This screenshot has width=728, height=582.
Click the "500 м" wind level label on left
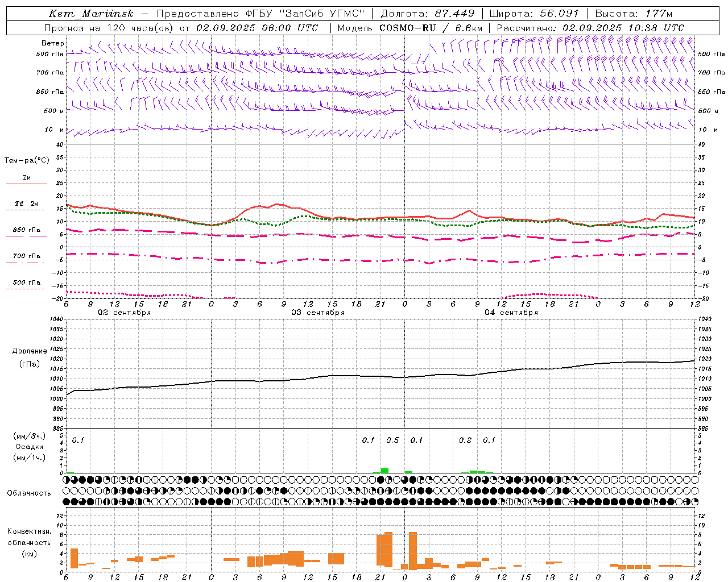pos(55,111)
